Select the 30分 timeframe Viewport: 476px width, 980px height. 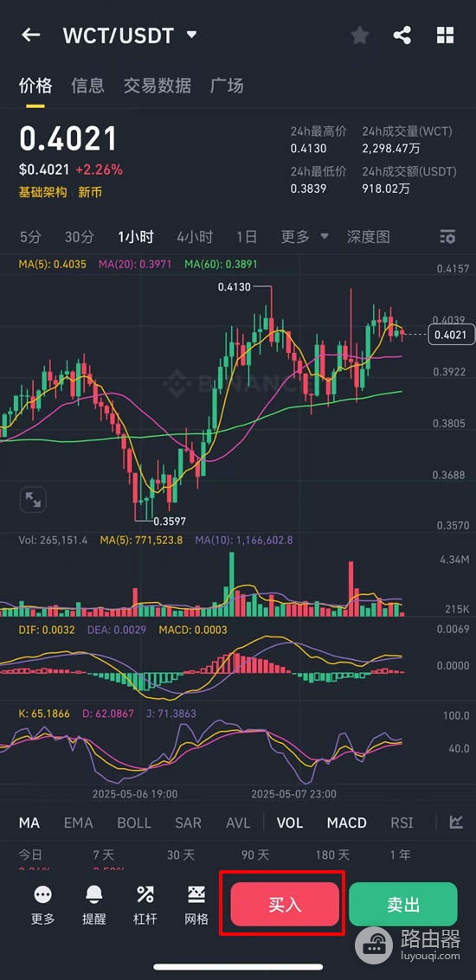(80, 237)
